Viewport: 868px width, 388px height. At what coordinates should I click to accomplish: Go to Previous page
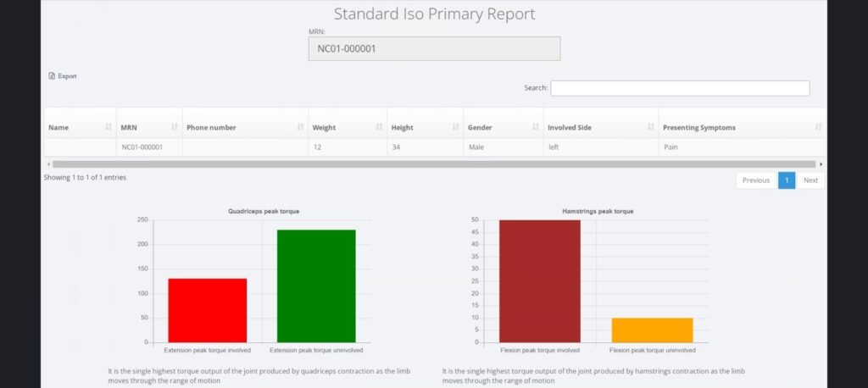click(x=755, y=180)
